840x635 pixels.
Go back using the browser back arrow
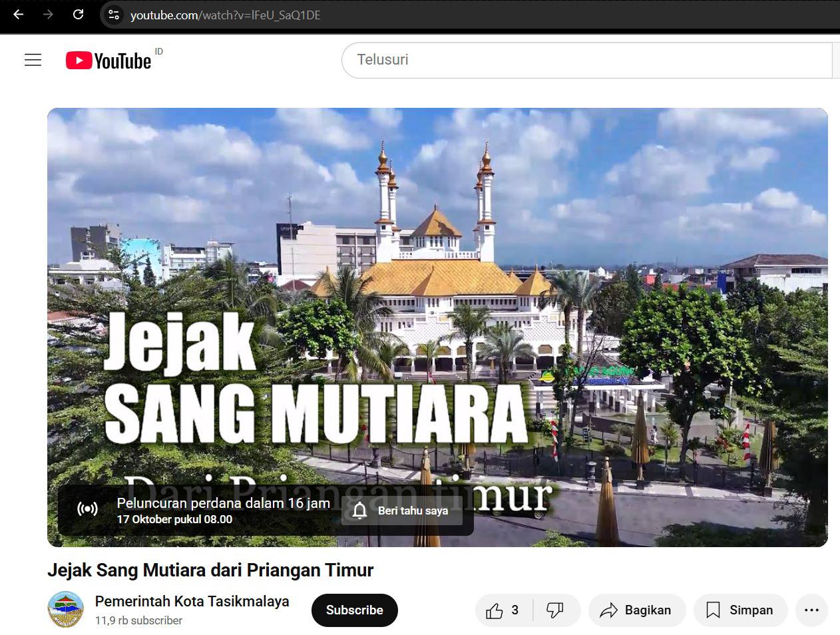tap(19, 15)
